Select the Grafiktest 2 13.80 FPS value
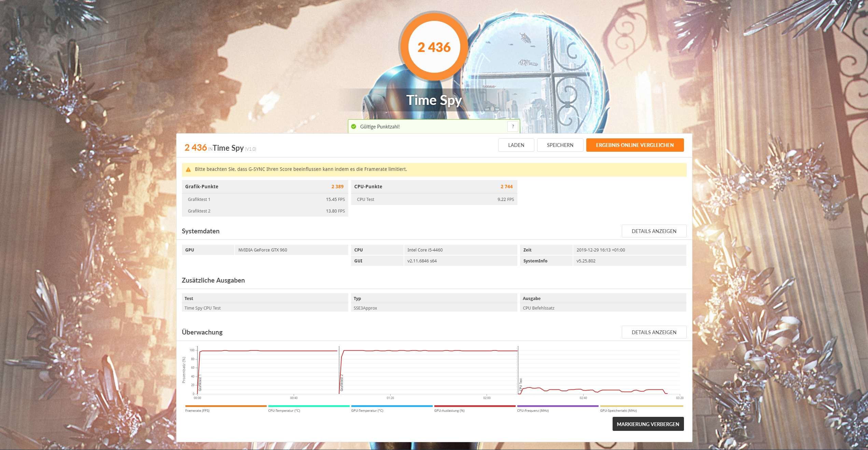 coord(335,211)
